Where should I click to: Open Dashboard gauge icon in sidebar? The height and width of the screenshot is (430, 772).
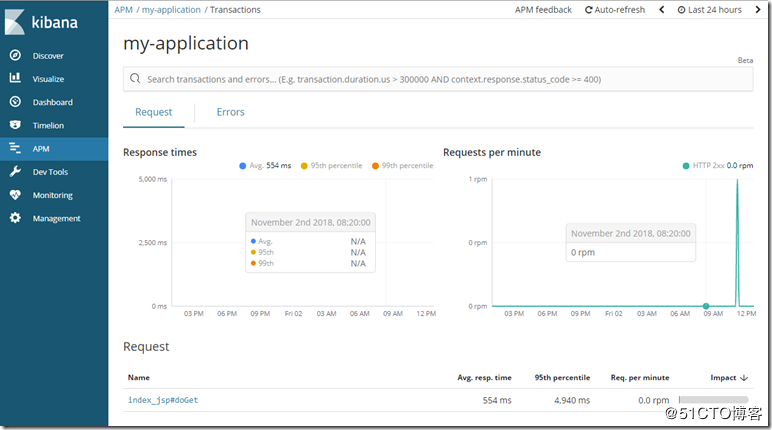pyautogui.click(x=15, y=101)
